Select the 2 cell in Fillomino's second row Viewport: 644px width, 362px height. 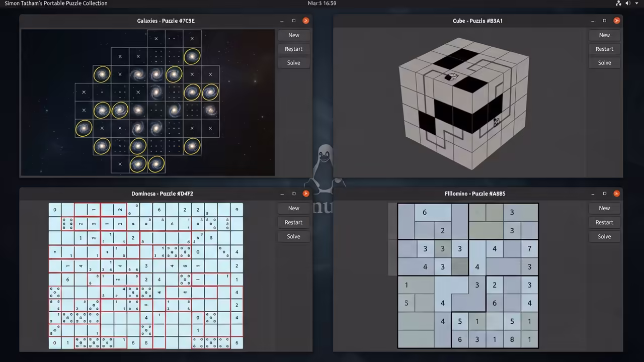pyautogui.click(x=442, y=231)
